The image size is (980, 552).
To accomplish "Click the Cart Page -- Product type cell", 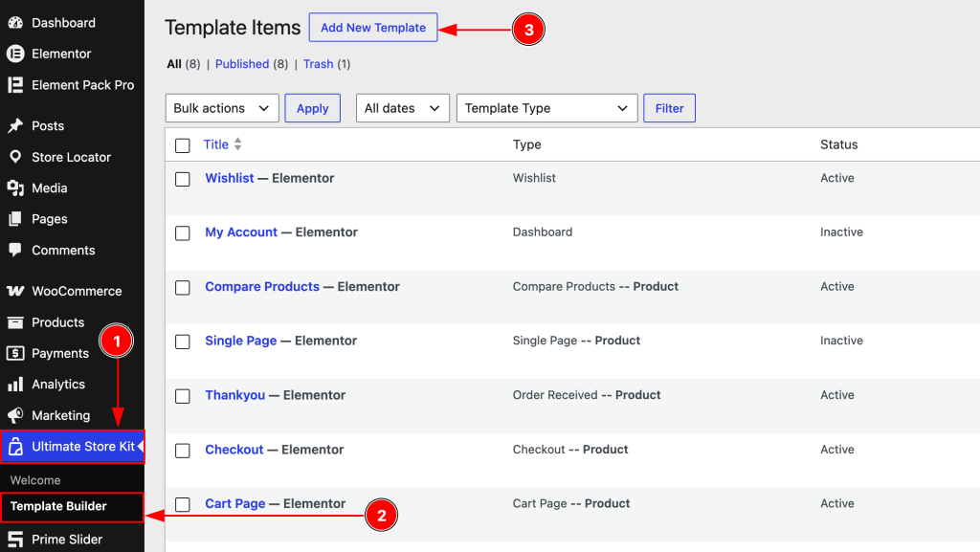I will [571, 503].
